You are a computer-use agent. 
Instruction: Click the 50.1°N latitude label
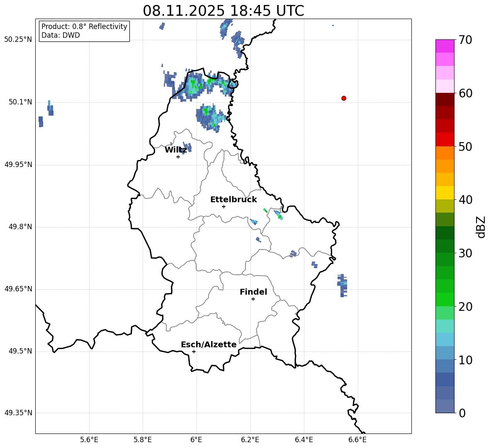click(x=20, y=102)
